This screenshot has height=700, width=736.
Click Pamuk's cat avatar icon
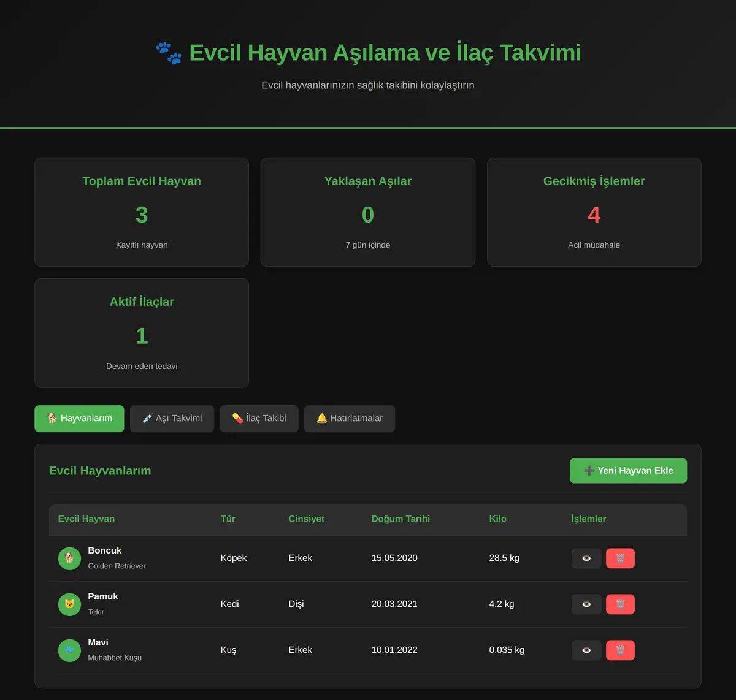[x=69, y=604]
